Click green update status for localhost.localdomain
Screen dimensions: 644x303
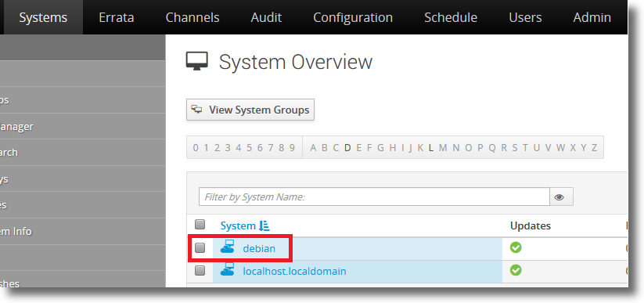point(516,270)
